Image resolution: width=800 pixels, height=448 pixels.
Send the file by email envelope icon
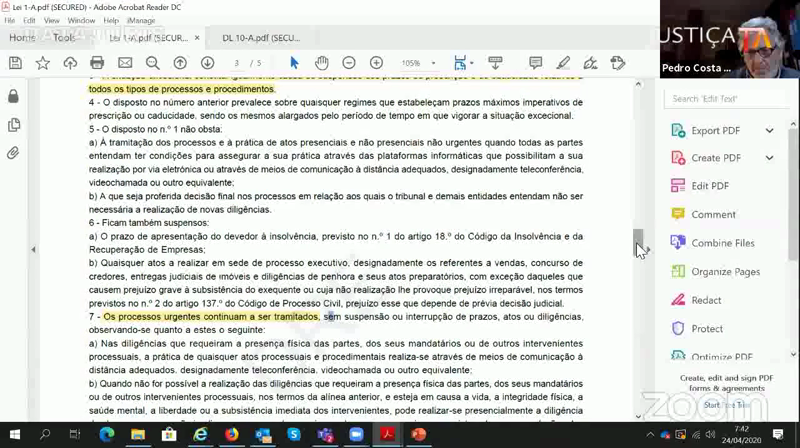pos(124,63)
